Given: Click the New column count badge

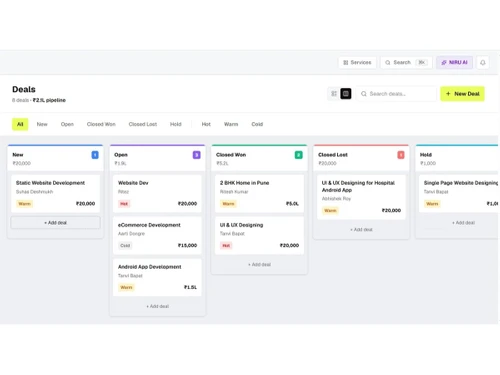Looking at the screenshot, I should [x=95, y=155].
